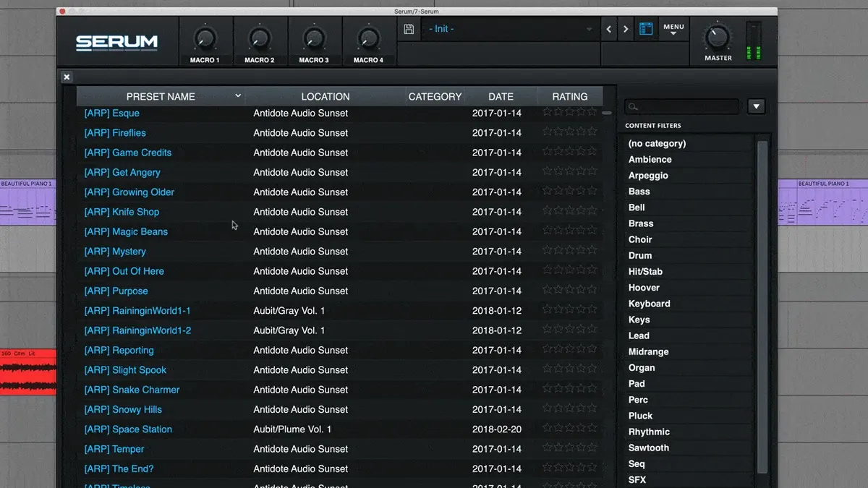Screen dimensions: 868x488
Task: Go to previous preset with left arrow
Action: (608, 30)
